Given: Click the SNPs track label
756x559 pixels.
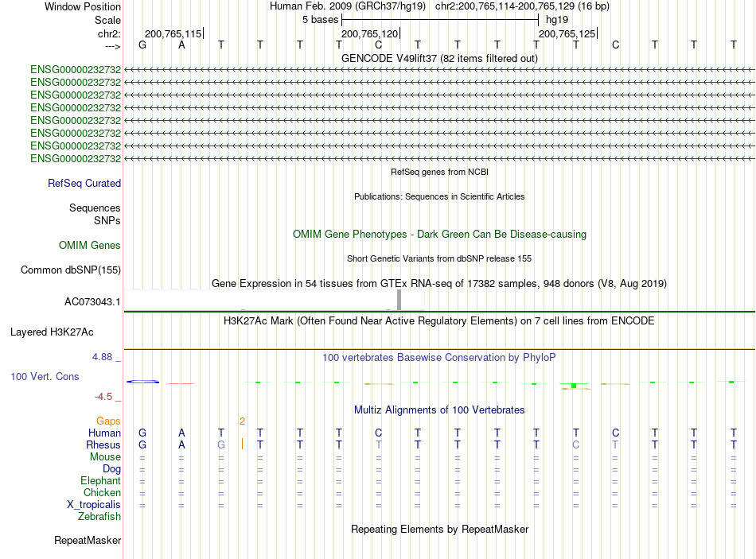Looking at the screenshot, I should coord(107,220).
